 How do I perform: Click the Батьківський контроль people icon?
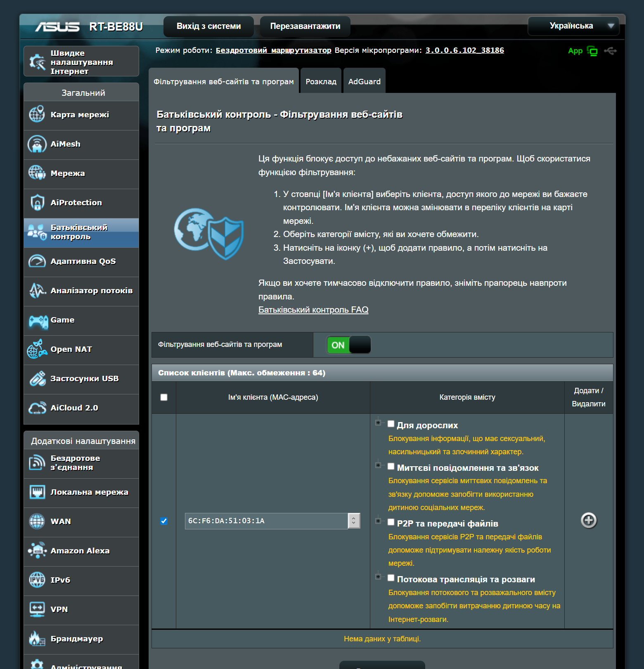pyautogui.click(x=37, y=232)
